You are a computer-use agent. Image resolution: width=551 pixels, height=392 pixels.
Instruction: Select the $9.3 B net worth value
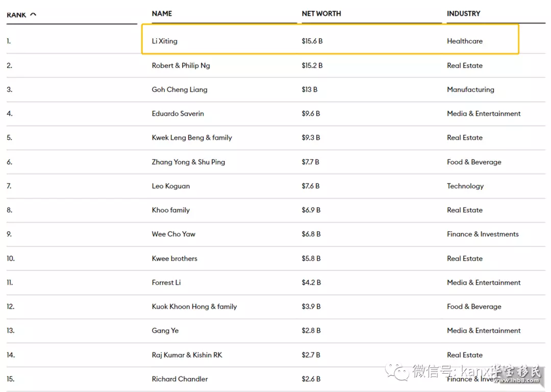311,138
